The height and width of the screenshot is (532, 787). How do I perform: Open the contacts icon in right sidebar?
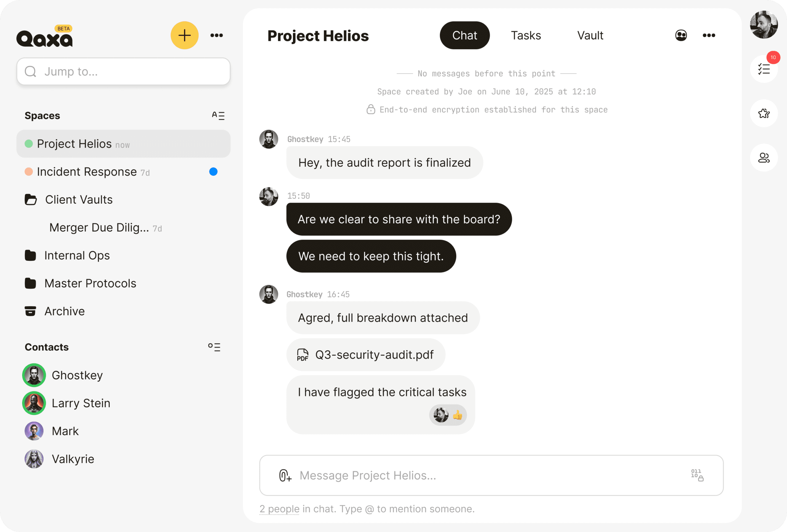coord(764,157)
